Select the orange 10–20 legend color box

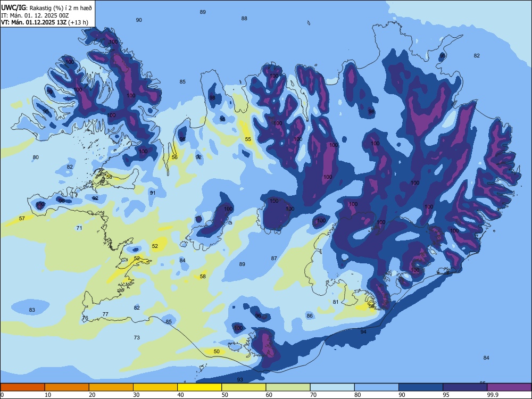coord(67,387)
